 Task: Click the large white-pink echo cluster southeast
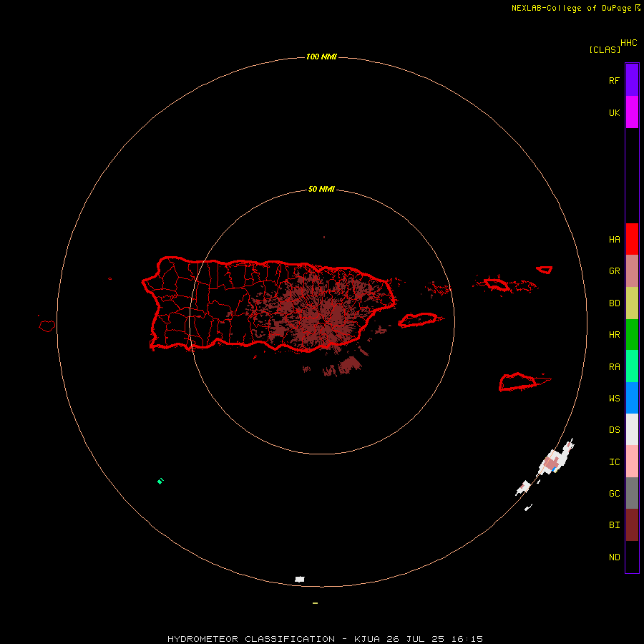555,459
